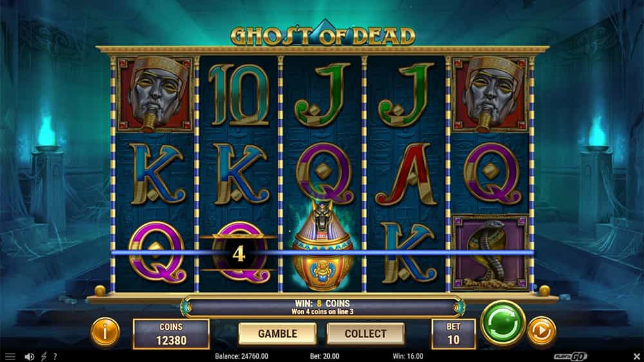Click the GAMBLE button
The width and height of the screenshot is (644, 362).
pyautogui.click(x=278, y=333)
